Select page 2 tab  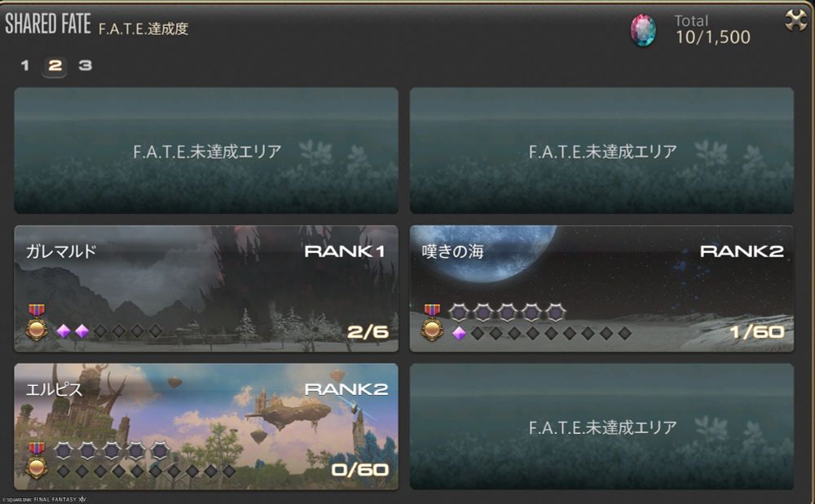[55, 66]
